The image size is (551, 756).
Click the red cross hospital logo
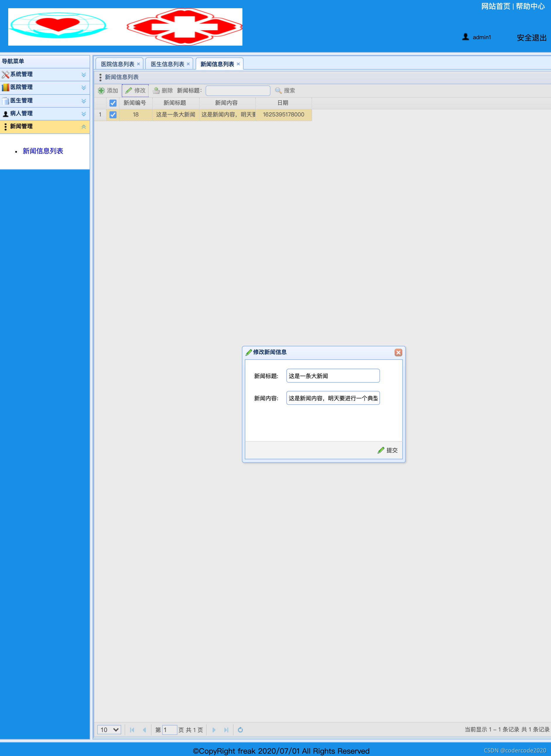point(184,27)
